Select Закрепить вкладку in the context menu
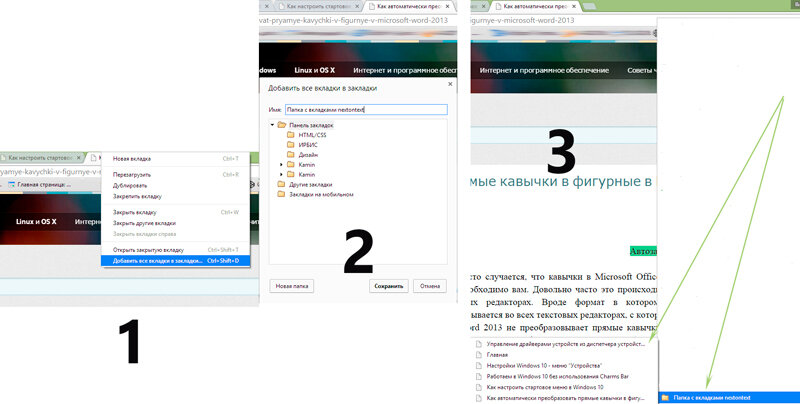The width and height of the screenshot is (800, 404). point(176,196)
